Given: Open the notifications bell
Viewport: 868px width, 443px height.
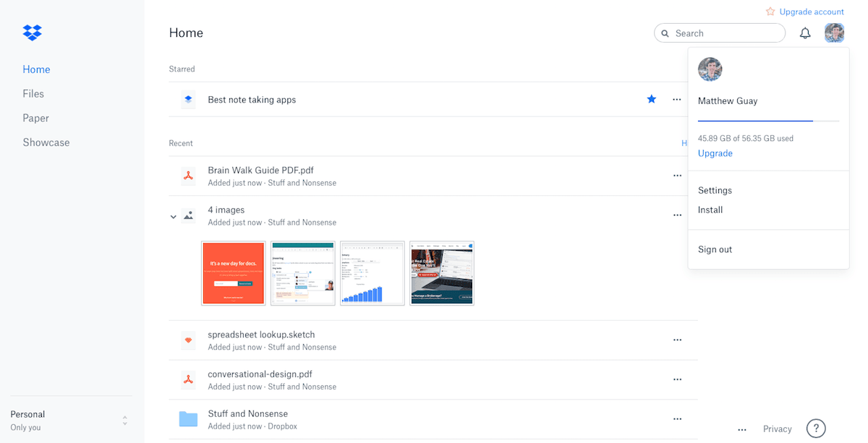Looking at the screenshot, I should coord(805,33).
